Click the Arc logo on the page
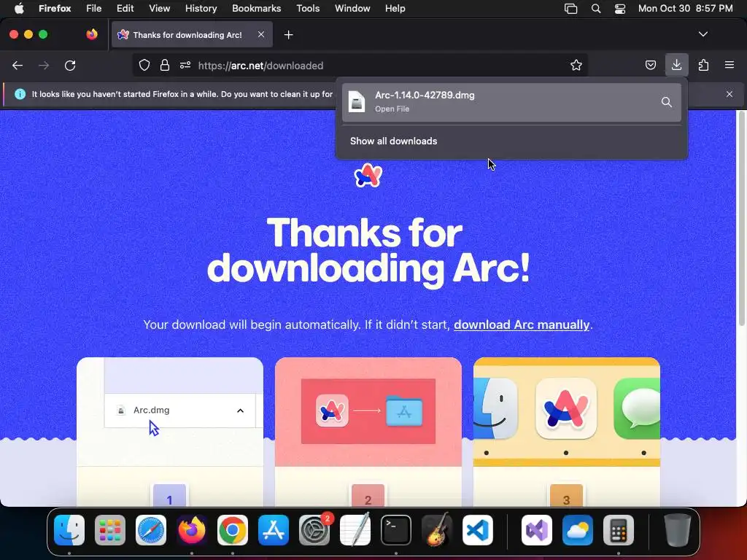This screenshot has height=560, width=747. (x=368, y=175)
